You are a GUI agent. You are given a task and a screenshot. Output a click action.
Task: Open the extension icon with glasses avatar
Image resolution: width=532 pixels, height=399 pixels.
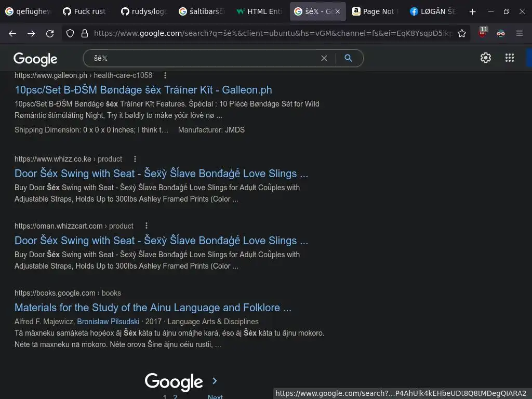click(501, 33)
